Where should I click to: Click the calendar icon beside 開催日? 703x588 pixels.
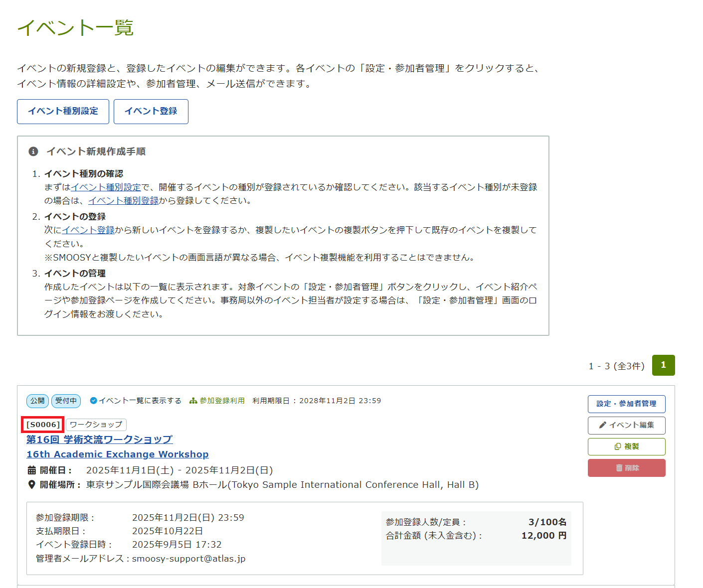click(32, 470)
